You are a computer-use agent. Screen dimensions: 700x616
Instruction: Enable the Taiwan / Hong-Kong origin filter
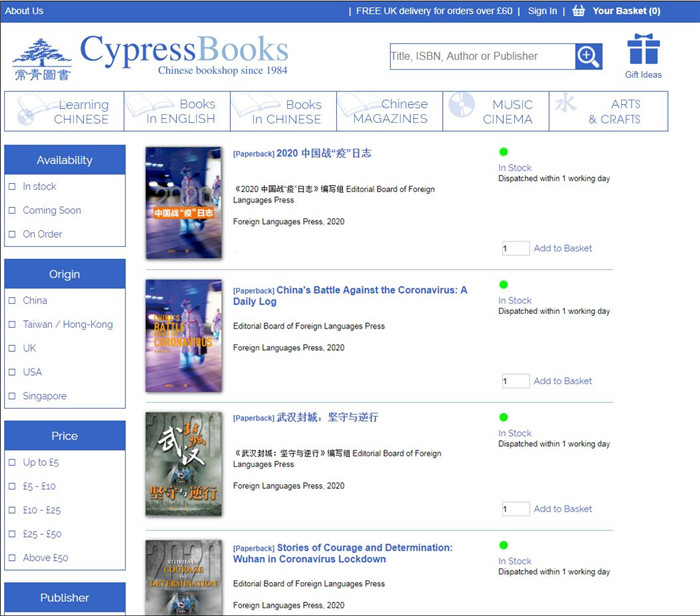click(x=13, y=325)
